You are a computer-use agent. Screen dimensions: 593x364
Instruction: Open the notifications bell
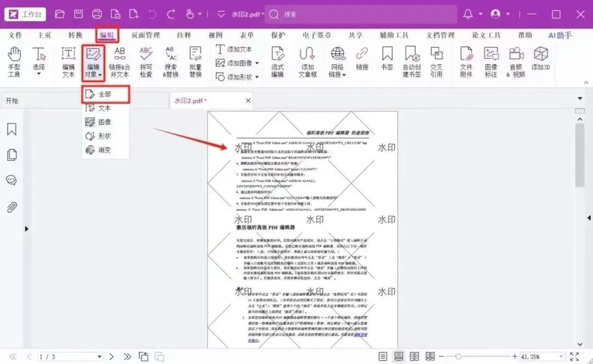tap(468, 14)
